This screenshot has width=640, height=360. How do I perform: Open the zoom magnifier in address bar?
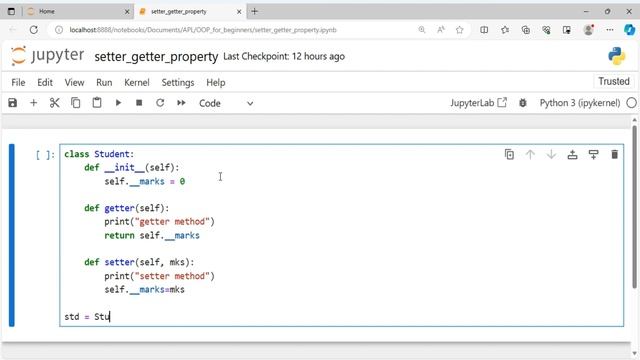tap(422, 30)
